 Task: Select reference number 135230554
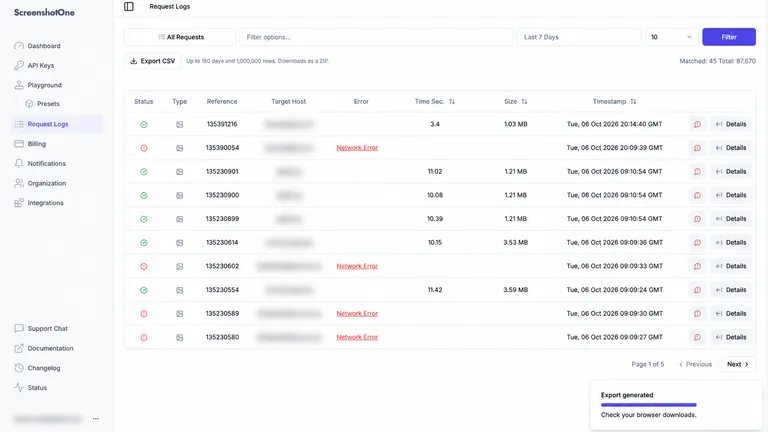coord(222,290)
